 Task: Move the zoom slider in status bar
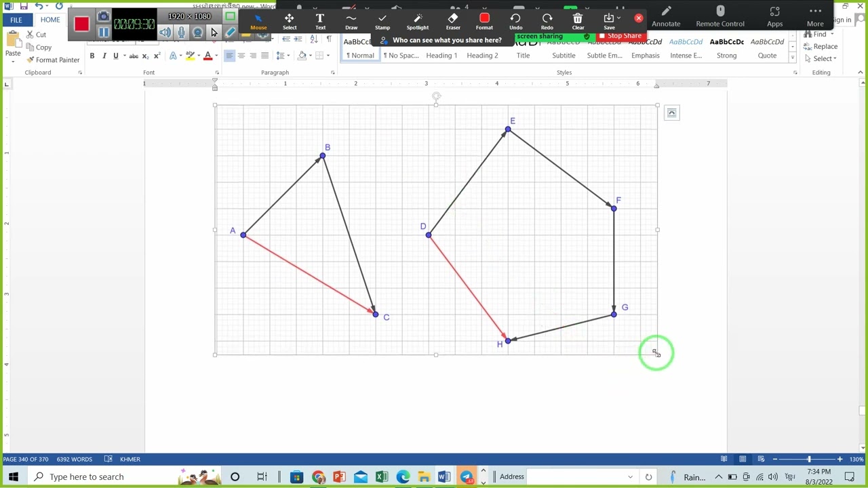(x=808, y=459)
